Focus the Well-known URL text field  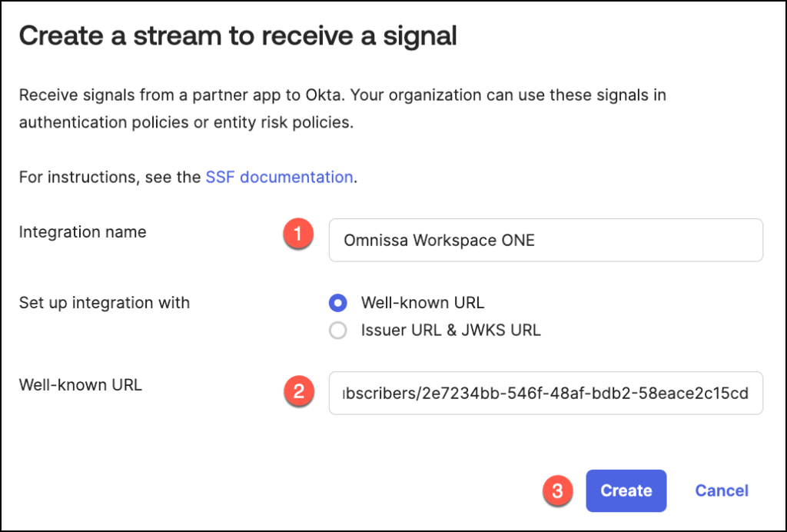546,394
